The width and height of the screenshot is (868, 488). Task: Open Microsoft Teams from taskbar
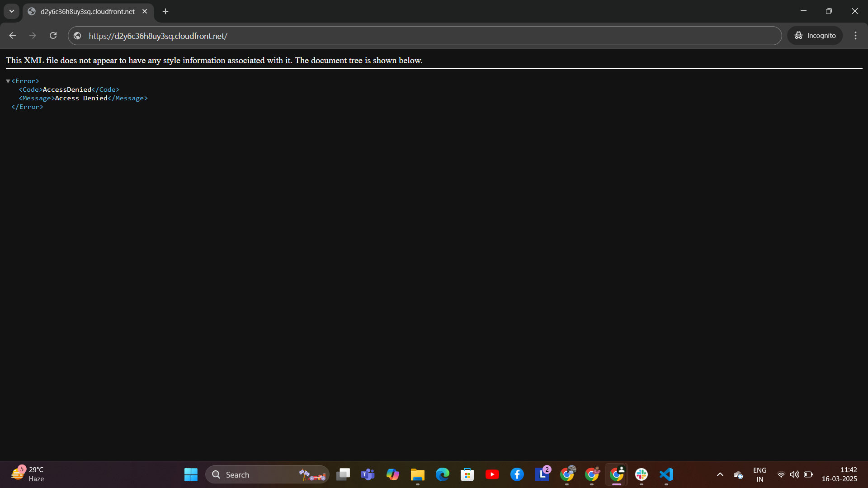[x=368, y=474]
